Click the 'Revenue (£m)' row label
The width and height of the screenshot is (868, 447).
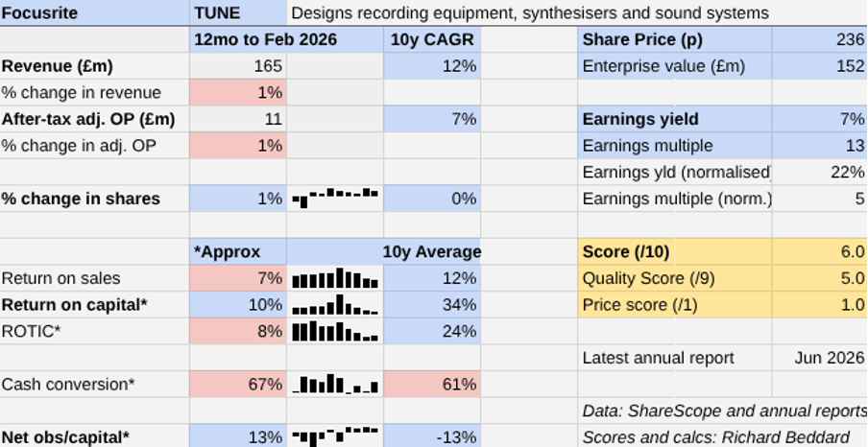click(x=95, y=66)
